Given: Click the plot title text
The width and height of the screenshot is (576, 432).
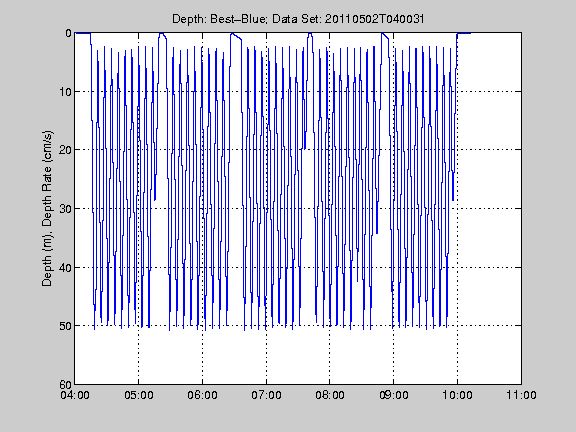Looking at the screenshot, I should click(x=298, y=19).
